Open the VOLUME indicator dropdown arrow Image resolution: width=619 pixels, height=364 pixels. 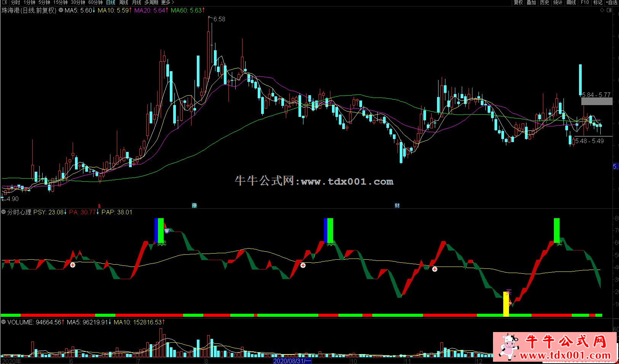4,322
